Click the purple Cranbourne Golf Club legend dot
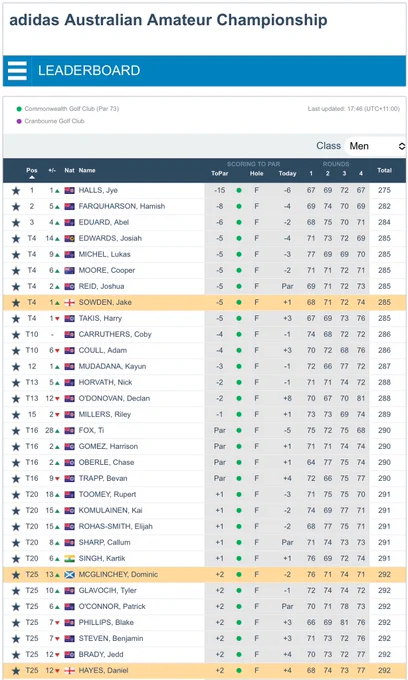This screenshot has width=408, height=680. pyautogui.click(x=19, y=121)
